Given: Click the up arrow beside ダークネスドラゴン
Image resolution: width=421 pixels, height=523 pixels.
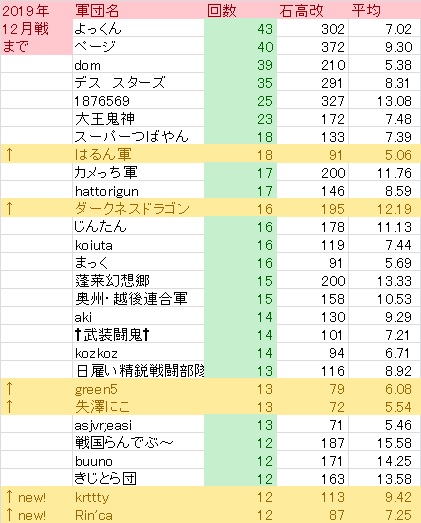Looking at the screenshot, I should click(9, 208).
